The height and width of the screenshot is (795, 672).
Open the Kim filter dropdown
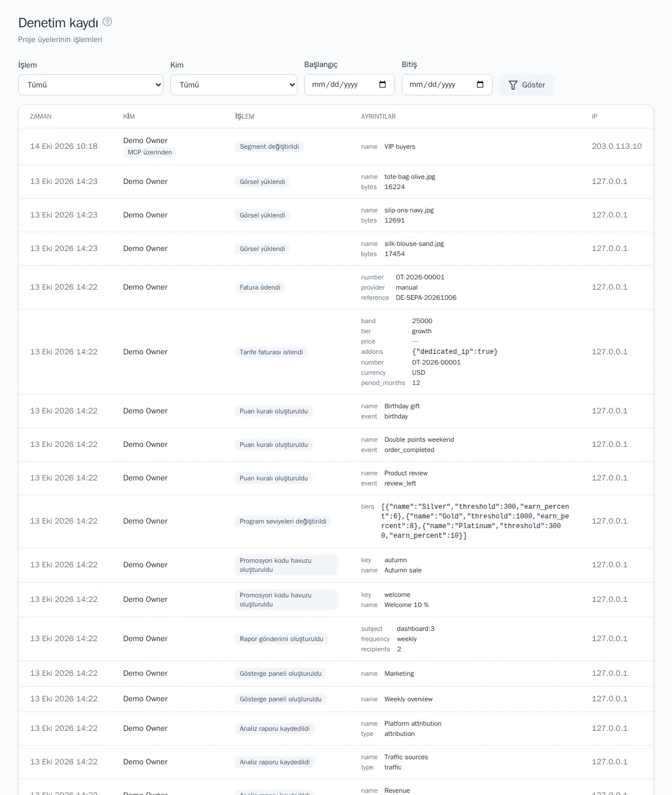point(234,85)
